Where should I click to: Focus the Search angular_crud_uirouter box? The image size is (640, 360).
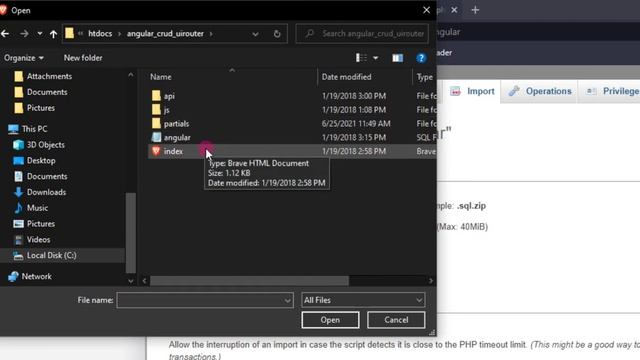(362, 33)
